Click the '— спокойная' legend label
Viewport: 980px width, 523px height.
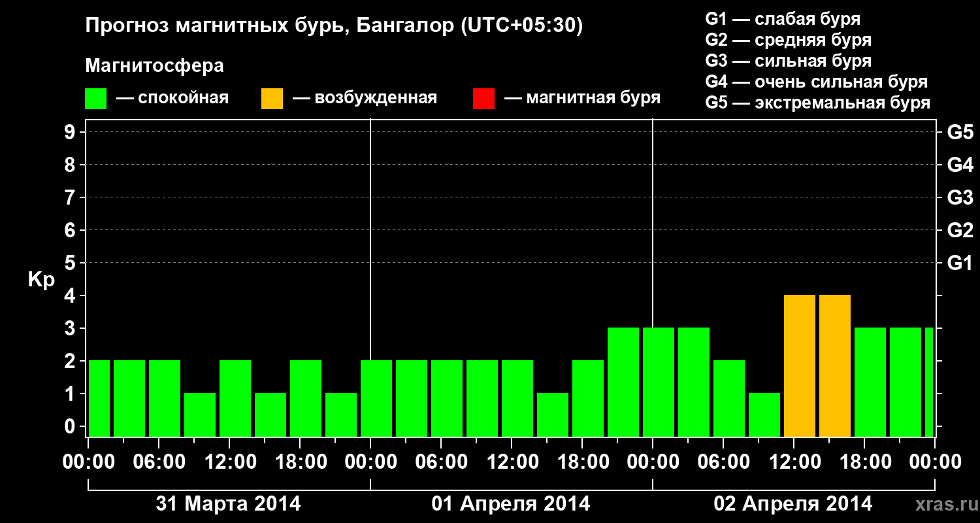click(172, 98)
